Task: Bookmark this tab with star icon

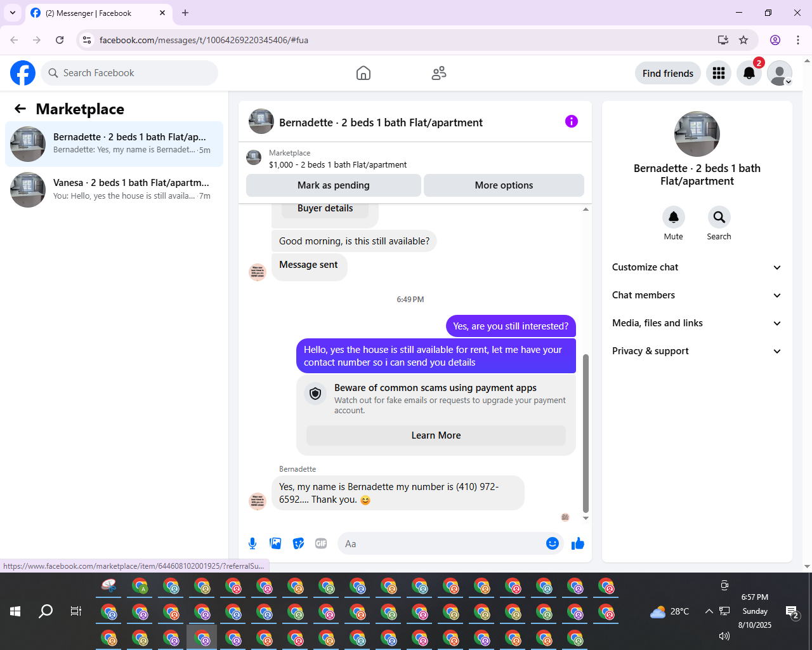Action: pos(743,40)
